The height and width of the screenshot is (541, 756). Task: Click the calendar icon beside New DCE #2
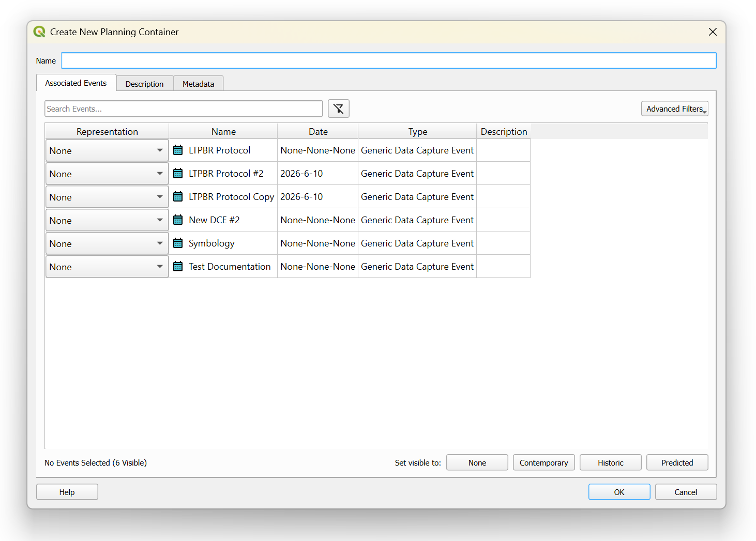click(x=178, y=220)
